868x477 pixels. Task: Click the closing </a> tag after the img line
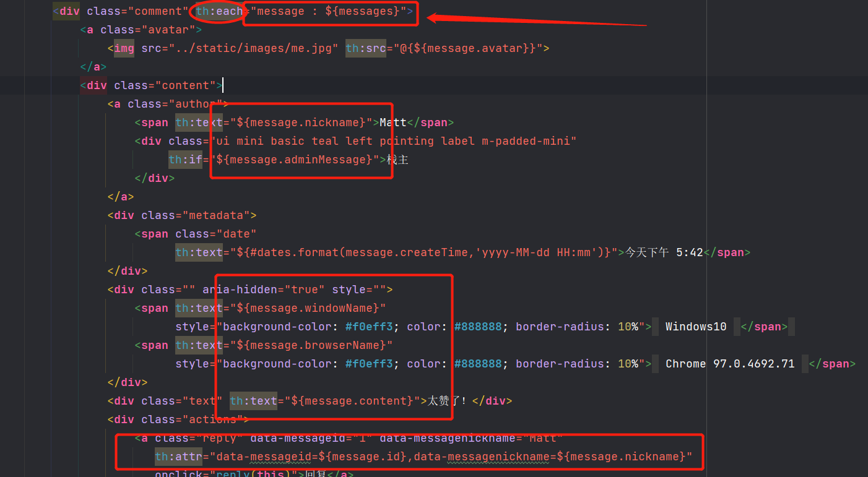pyautogui.click(x=93, y=67)
